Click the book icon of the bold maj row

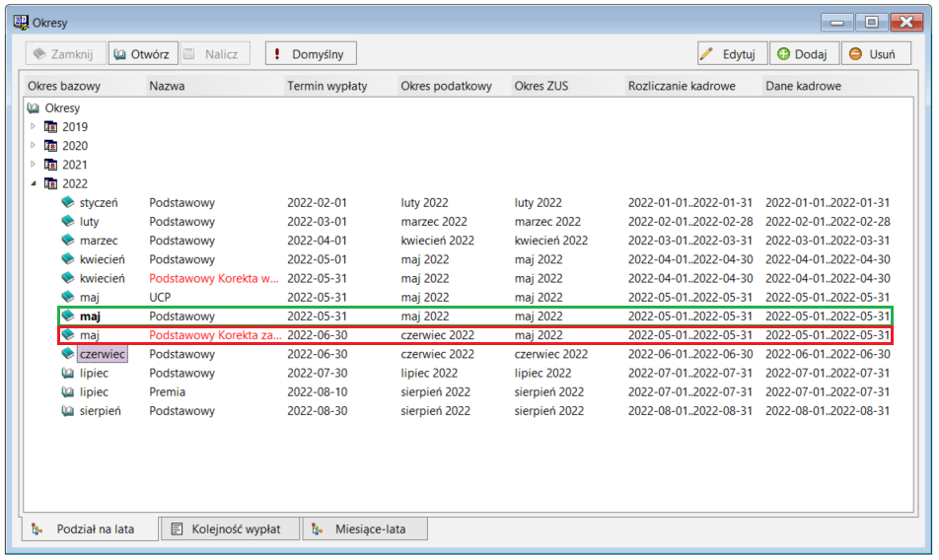(x=68, y=315)
